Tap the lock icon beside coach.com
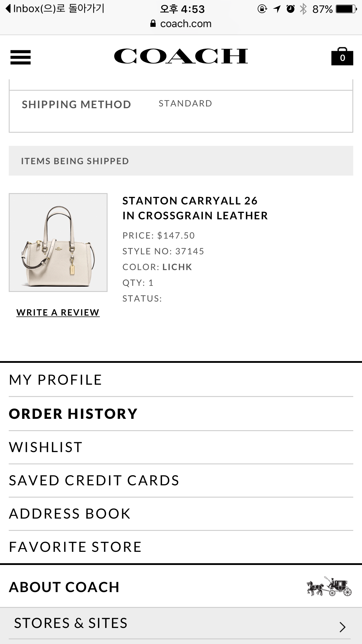 (153, 24)
